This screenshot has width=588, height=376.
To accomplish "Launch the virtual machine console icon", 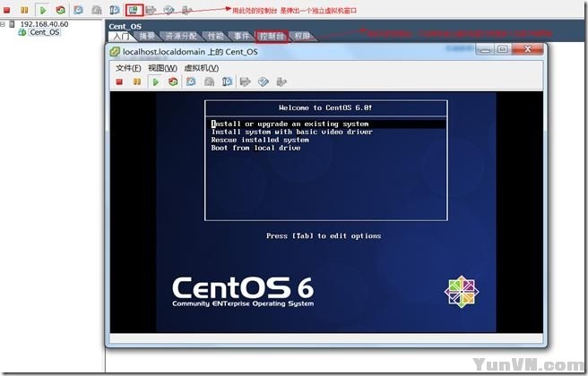I will coord(134,10).
